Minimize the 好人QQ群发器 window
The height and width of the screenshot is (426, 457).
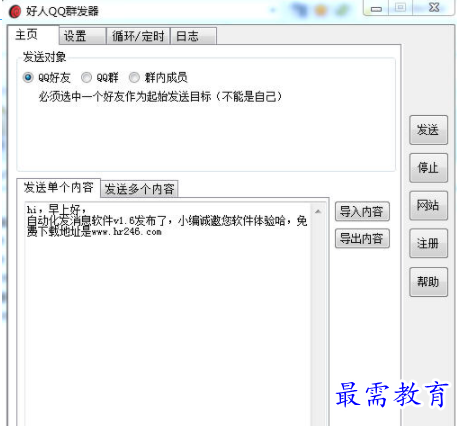[x=376, y=9]
